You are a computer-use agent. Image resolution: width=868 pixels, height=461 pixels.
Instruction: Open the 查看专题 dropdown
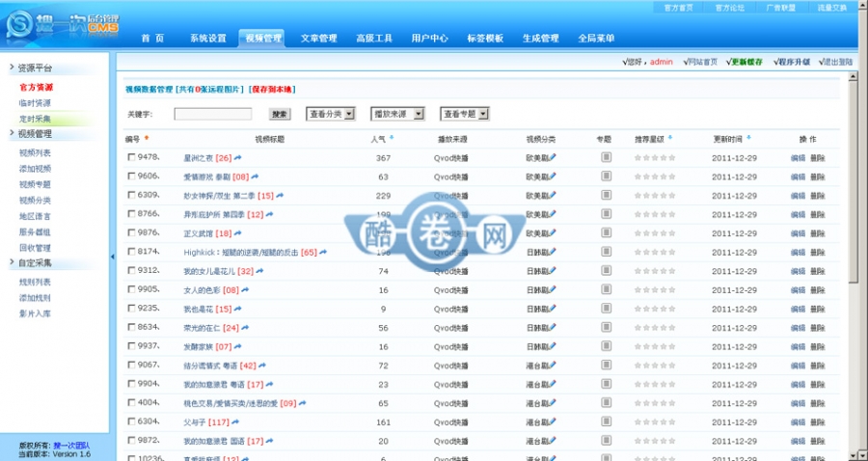coord(465,114)
